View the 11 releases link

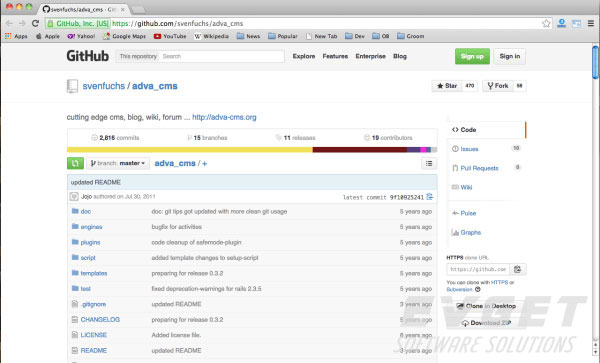point(295,138)
